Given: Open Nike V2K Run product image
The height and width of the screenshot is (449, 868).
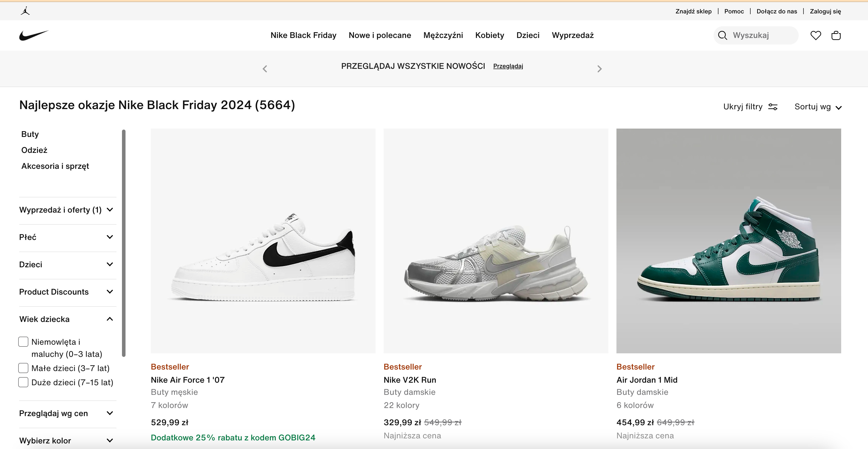Looking at the screenshot, I should pyautogui.click(x=496, y=241).
